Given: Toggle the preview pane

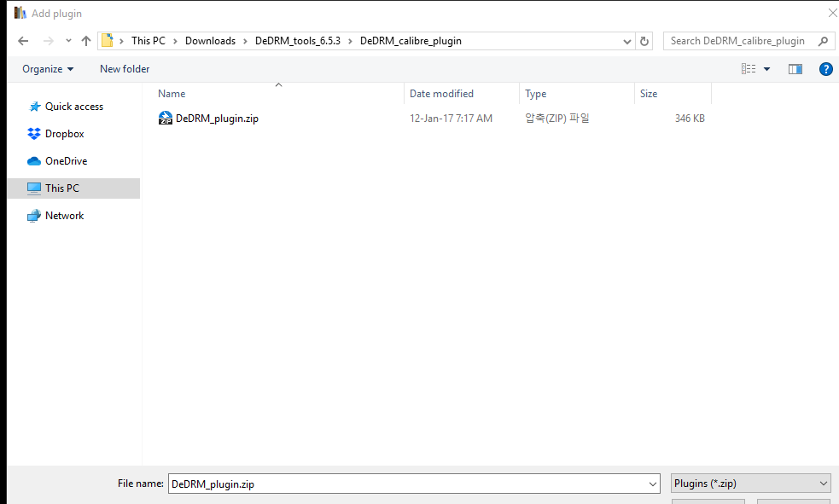Looking at the screenshot, I should pos(795,69).
